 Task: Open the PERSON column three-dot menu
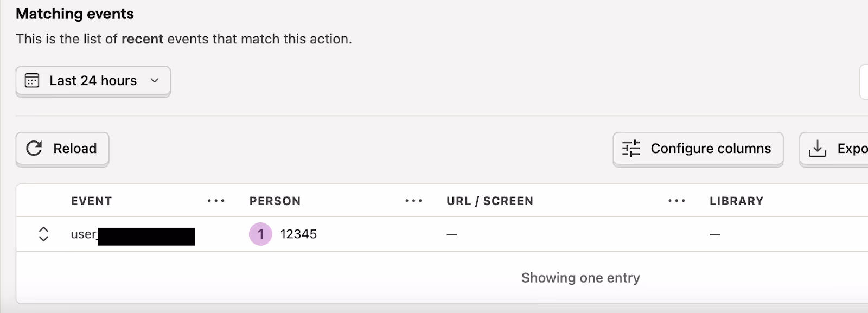click(413, 201)
